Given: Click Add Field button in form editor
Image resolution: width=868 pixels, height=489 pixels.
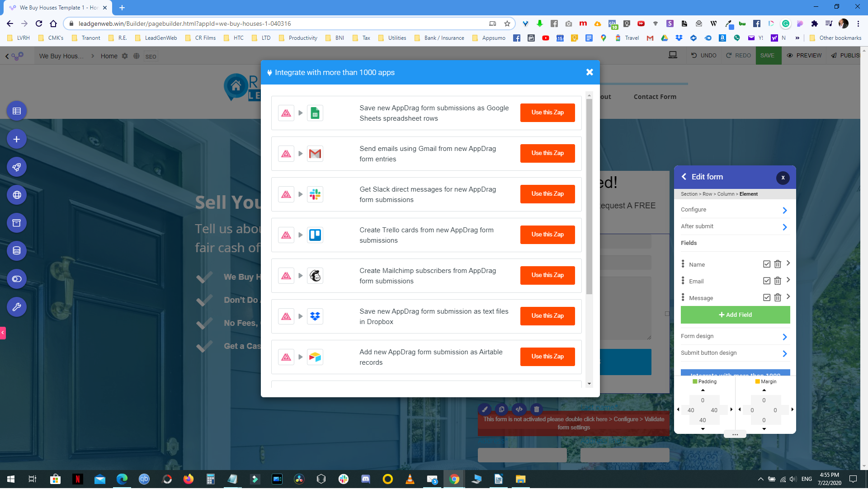Looking at the screenshot, I should point(736,315).
